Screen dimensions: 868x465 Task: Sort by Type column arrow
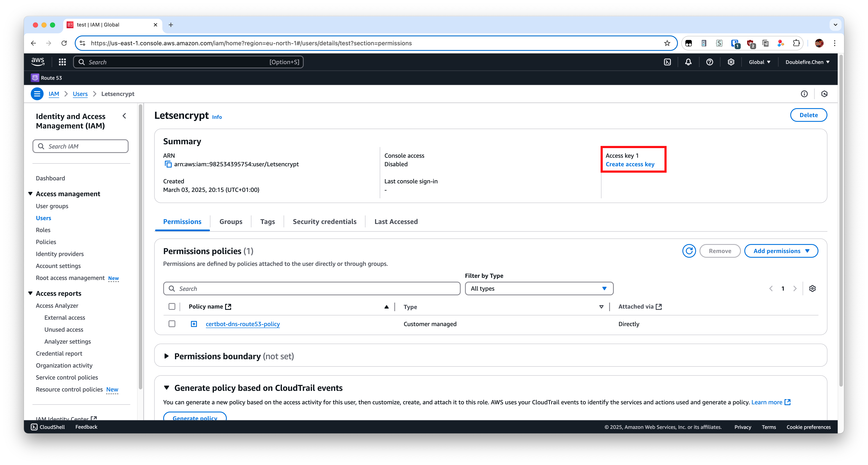pos(601,307)
